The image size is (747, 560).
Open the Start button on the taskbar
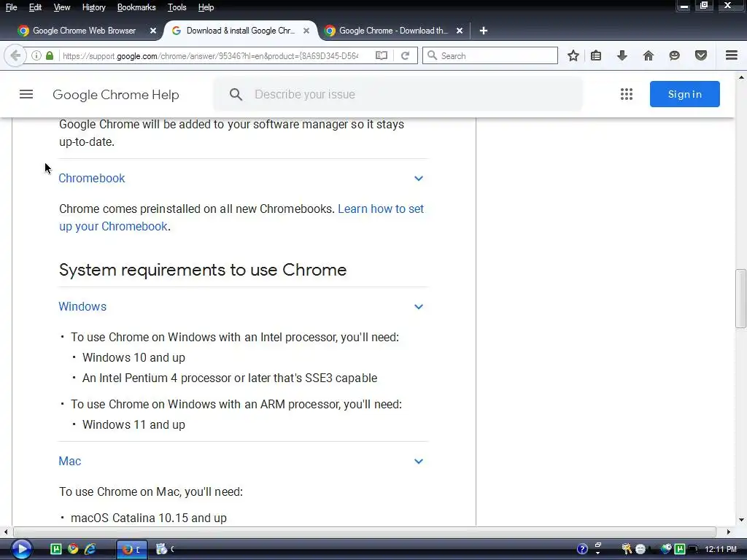tap(21, 549)
